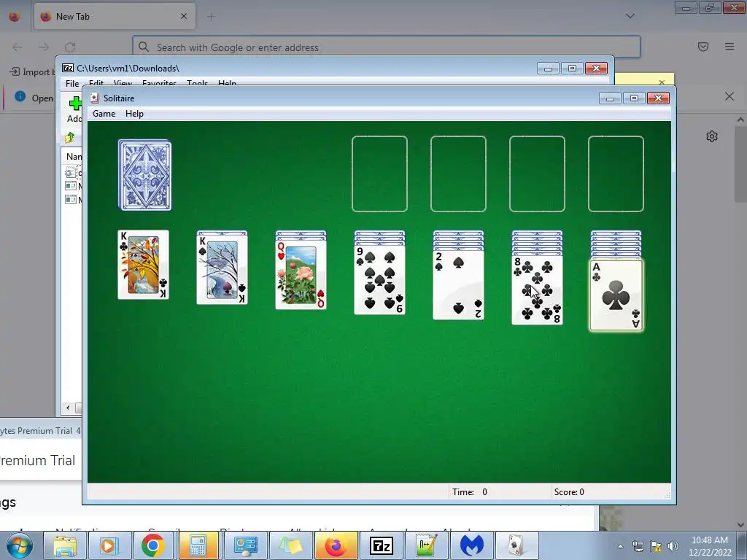Image resolution: width=747 pixels, height=560 pixels.
Task: Open the Game menu in Solitaire
Action: pyautogui.click(x=104, y=113)
